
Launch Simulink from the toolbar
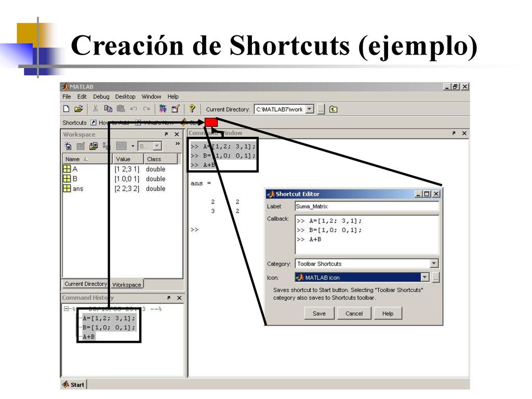[163, 109]
